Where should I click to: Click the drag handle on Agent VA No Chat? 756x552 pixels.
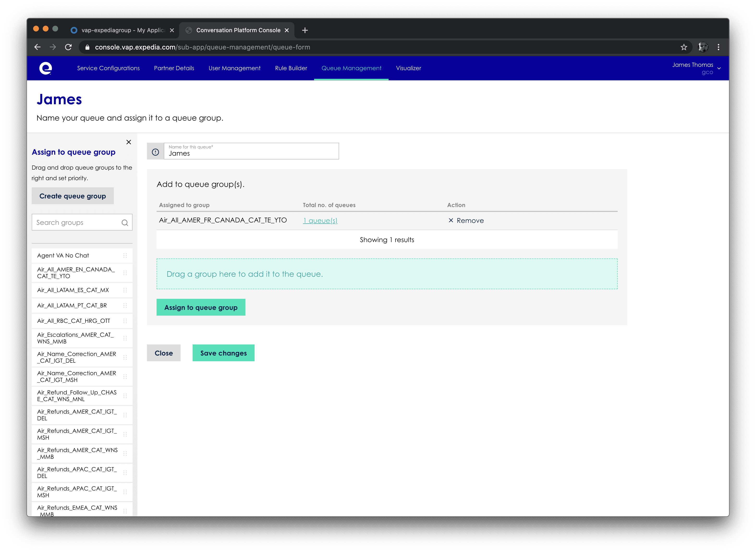coord(126,256)
